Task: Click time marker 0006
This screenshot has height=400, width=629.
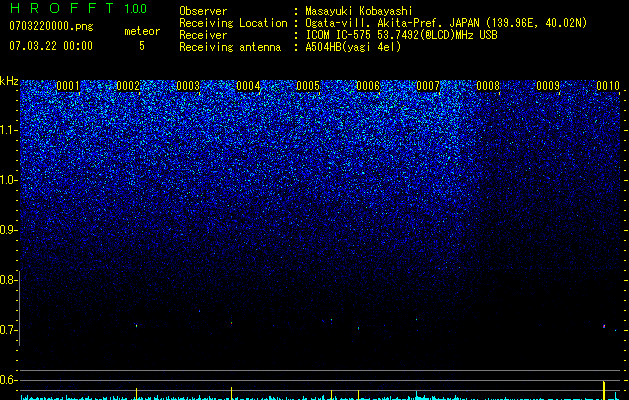Action: point(368,86)
